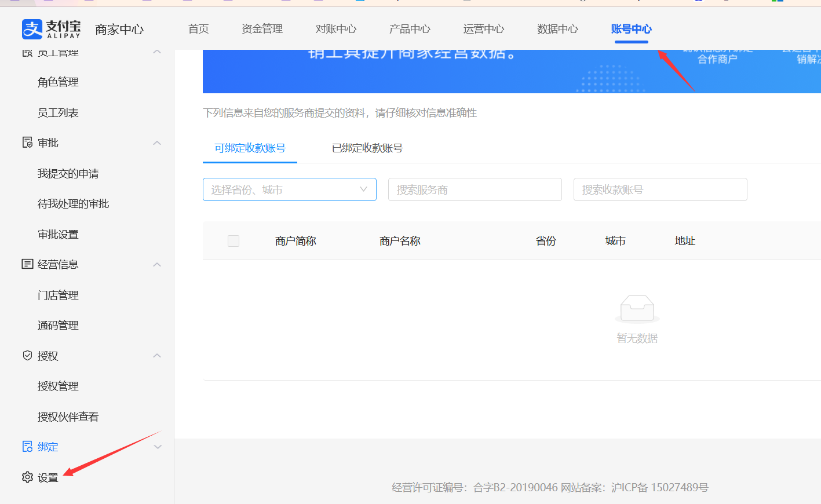Click the 沪ICP备 15027489号 footer text
Image resolution: width=821 pixels, height=504 pixels.
[660, 487]
